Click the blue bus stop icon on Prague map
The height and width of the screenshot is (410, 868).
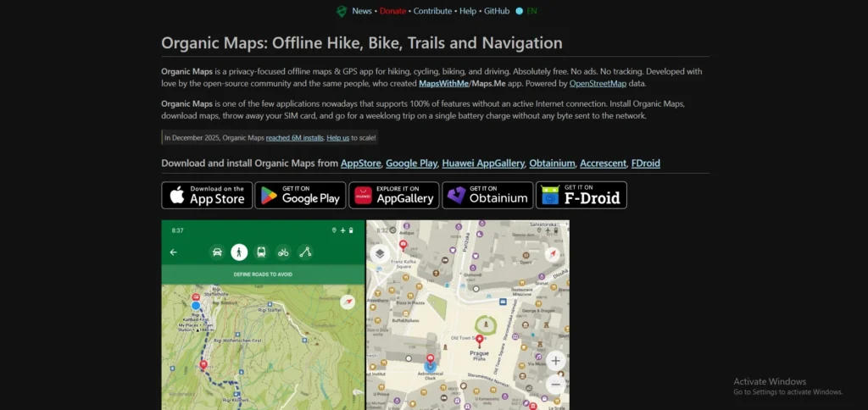pos(503,302)
